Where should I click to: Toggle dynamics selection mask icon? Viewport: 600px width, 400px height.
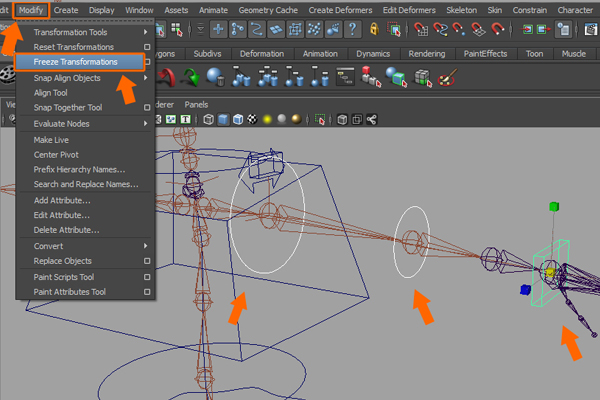click(x=314, y=29)
